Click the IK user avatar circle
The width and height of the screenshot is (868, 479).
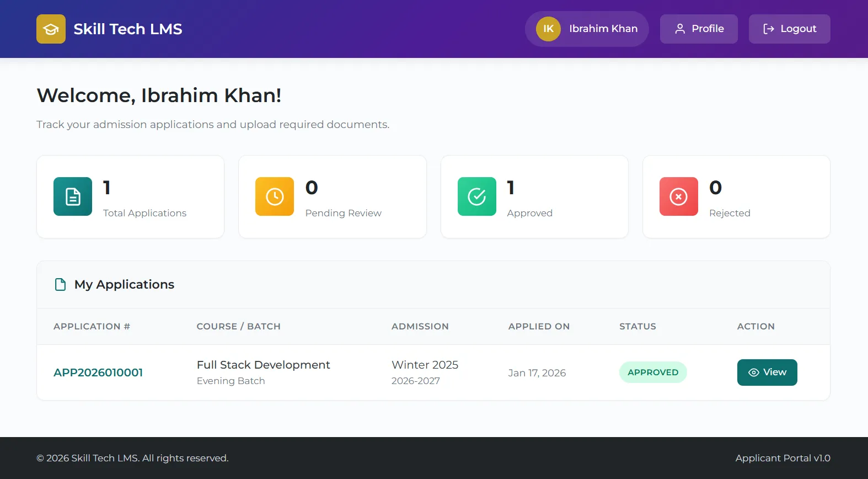pos(548,29)
